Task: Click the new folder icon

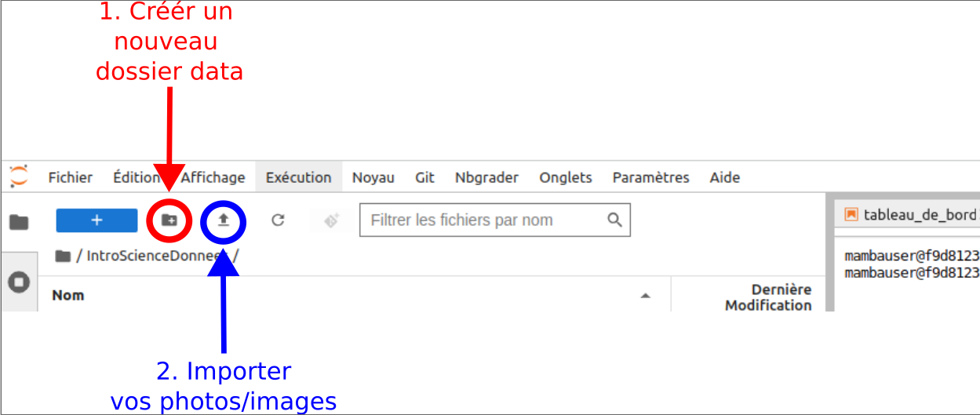Action: coord(169,220)
